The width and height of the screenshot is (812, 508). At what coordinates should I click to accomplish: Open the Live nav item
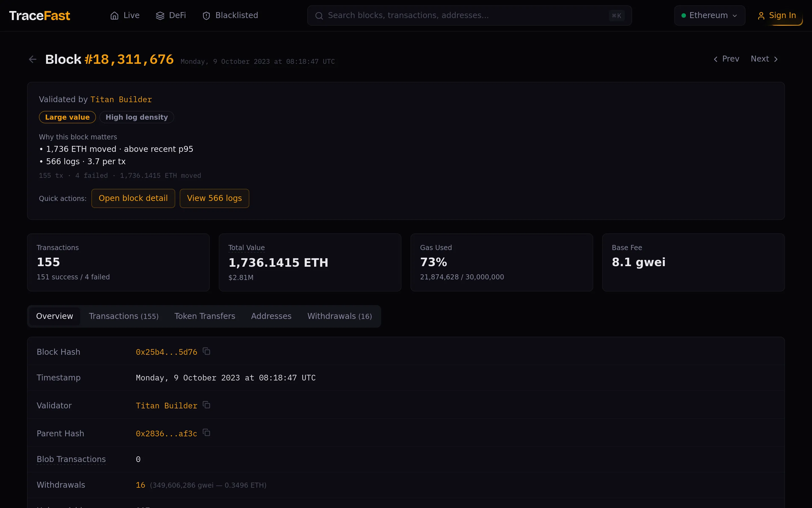tap(125, 16)
